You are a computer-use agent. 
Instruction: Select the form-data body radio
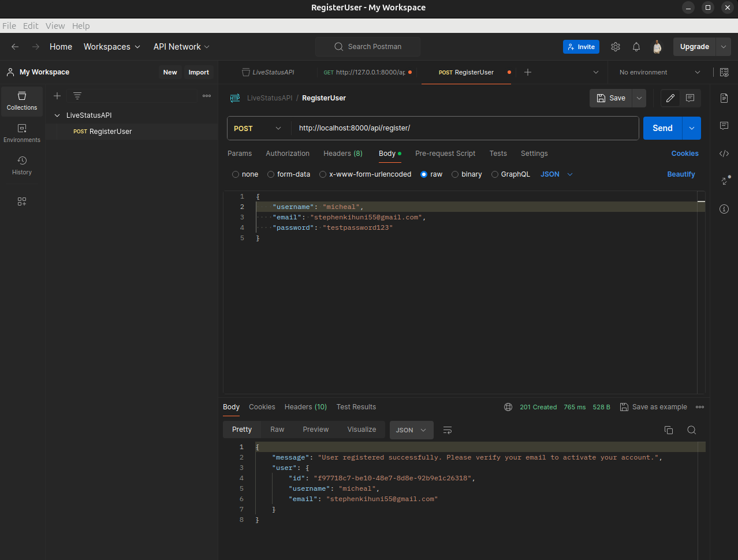pos(271,174)
